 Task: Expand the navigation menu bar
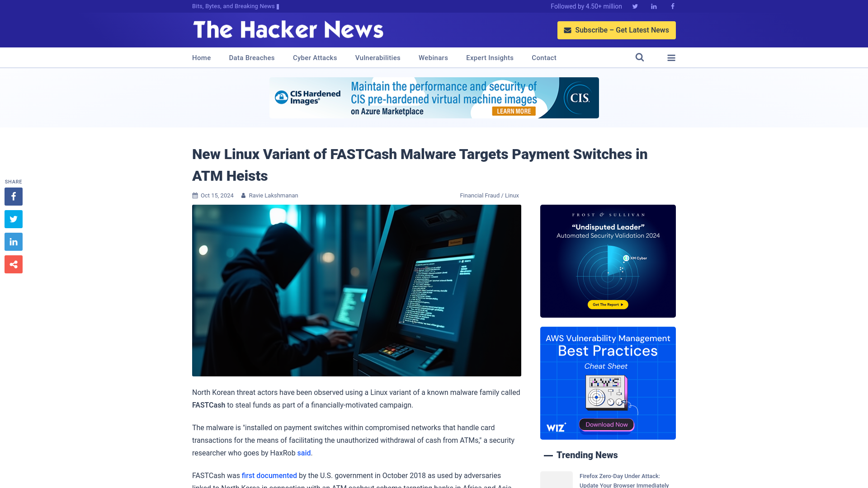(x=671, y=57)
